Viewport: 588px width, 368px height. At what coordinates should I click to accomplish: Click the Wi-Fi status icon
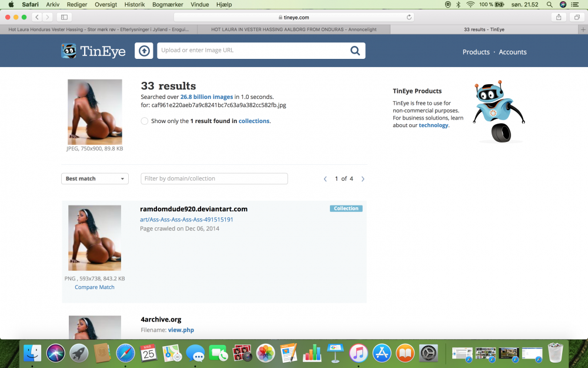click(x=470, y=5)
